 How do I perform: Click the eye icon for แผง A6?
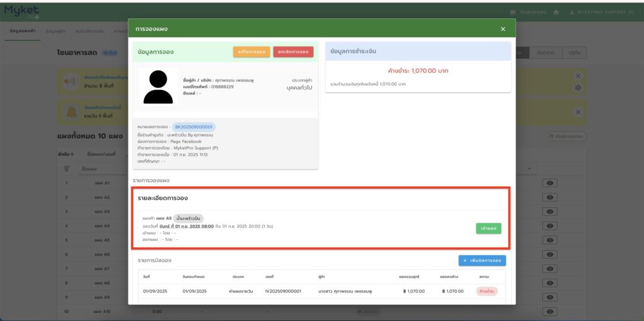click(550, 254)
